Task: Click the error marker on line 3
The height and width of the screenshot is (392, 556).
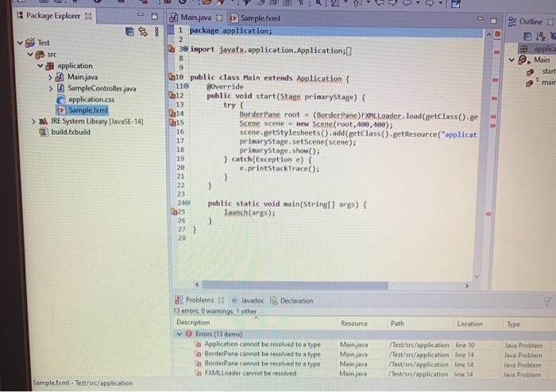Action: [172, 48]
